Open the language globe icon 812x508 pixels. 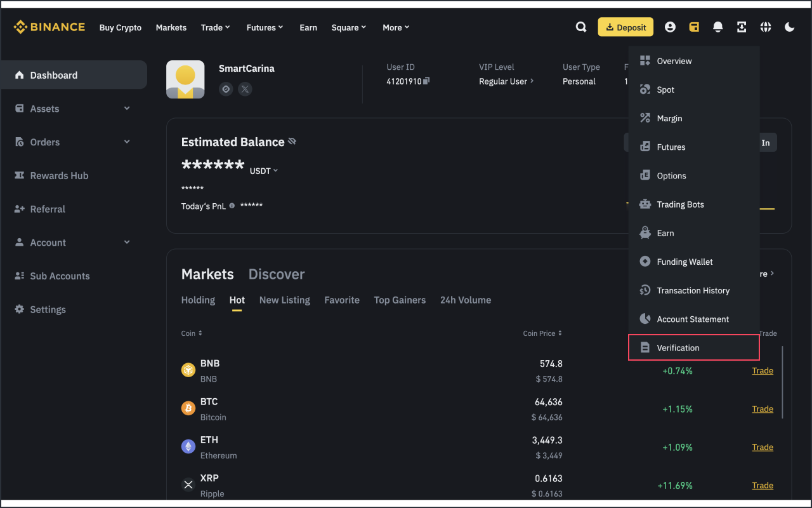click(x=766, y=27)
